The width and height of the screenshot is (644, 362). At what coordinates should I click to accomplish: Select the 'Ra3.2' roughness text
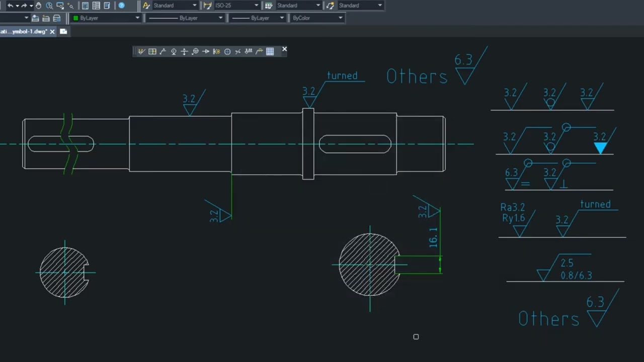click(513, 207)
